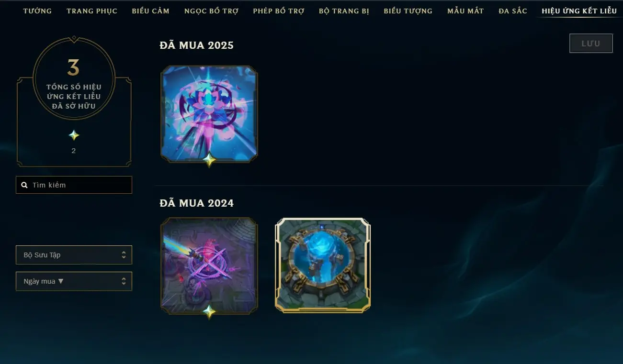Click the diamond ornament atop the counter circle
The height and width of the screenshot is (364, 623).
click(x=74, y=38)
